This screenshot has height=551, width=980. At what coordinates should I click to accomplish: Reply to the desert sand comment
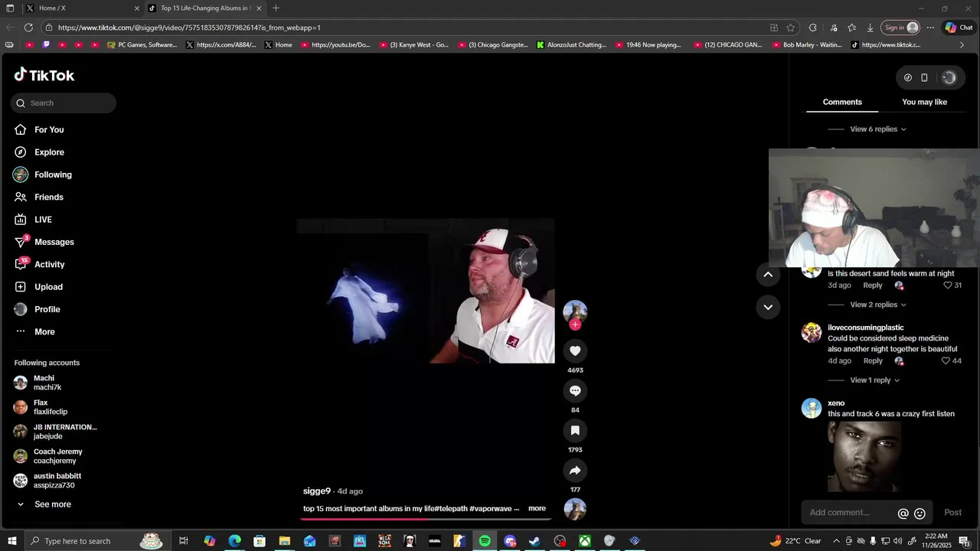point(873,285)
